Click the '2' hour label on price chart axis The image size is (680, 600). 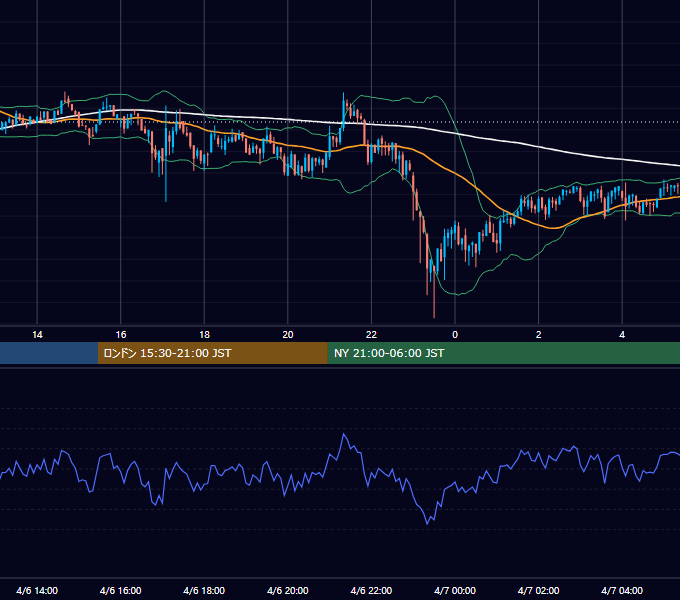click(539, 335)
